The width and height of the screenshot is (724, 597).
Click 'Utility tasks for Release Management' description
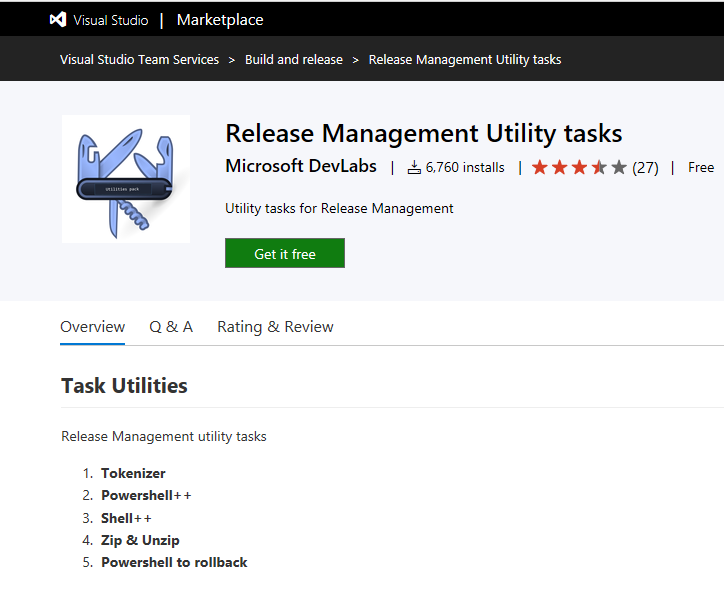[339, 209]
